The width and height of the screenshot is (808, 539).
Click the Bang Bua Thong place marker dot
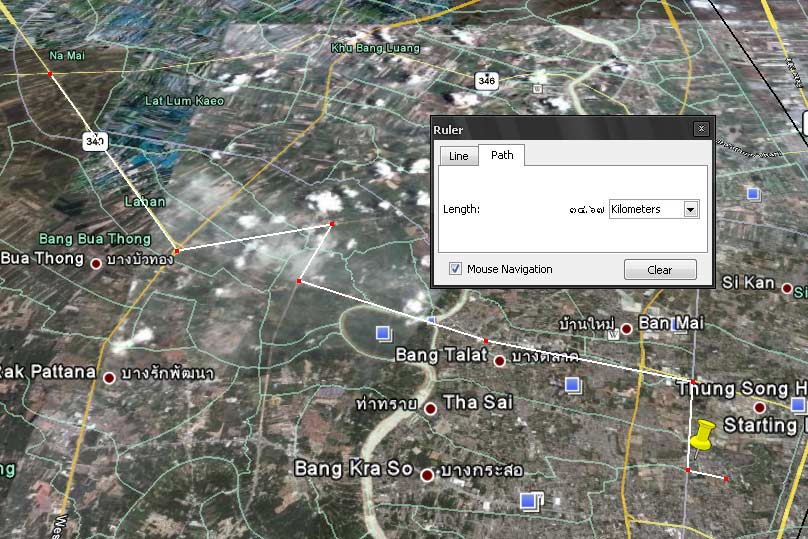(96, 264)
